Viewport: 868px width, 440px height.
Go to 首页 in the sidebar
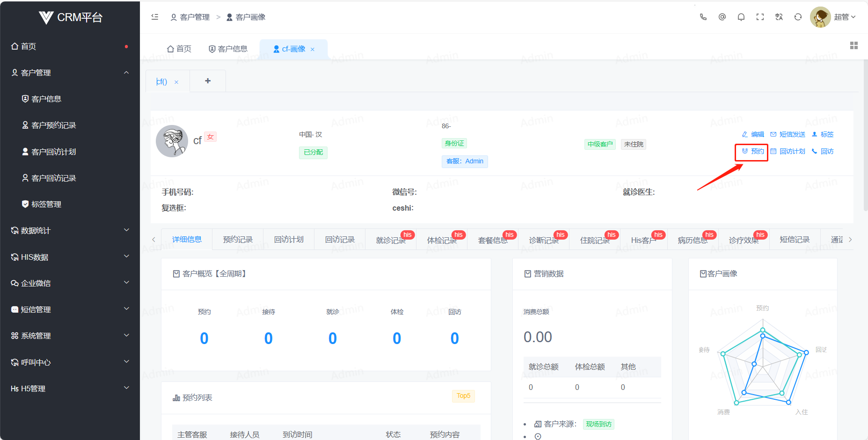pyautogui.click(x=70, y=46)
